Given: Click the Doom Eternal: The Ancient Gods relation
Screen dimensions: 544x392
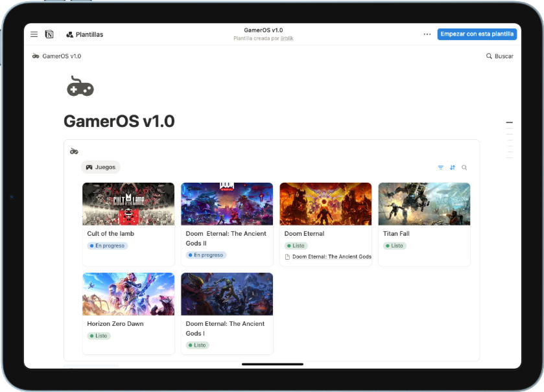Looking at the screenshot, I should click(331, 257).
